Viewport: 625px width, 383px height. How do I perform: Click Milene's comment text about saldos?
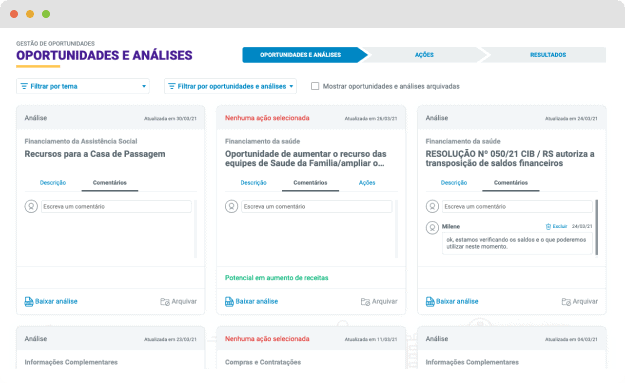pyautogui.click(x=516, y=243)
